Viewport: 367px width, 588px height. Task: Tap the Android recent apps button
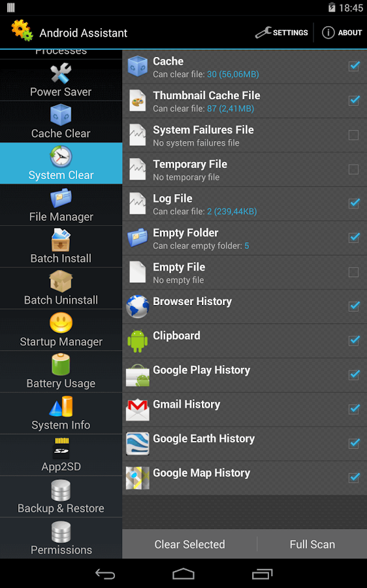click(262, 574)
